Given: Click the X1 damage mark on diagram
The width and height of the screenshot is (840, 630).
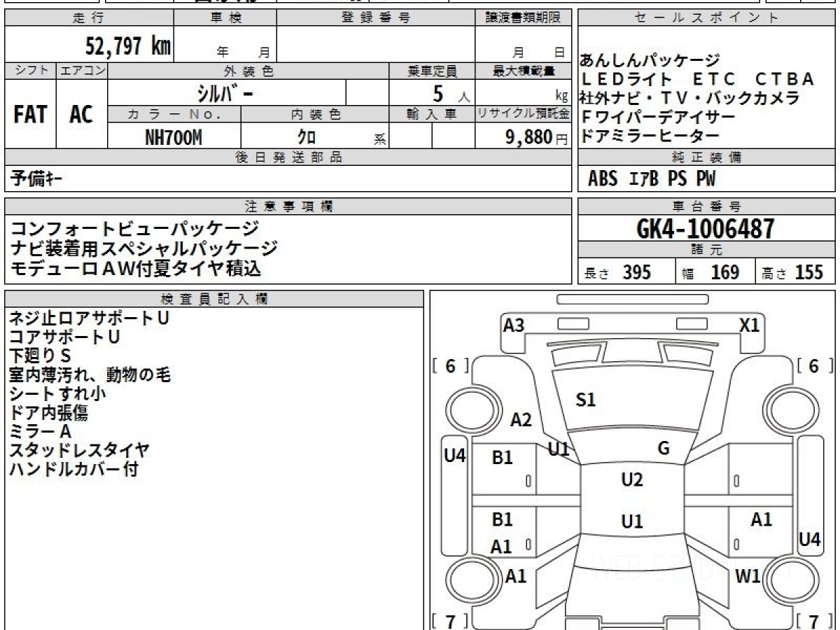Looking at the screenshot, I should coord(750,325).
